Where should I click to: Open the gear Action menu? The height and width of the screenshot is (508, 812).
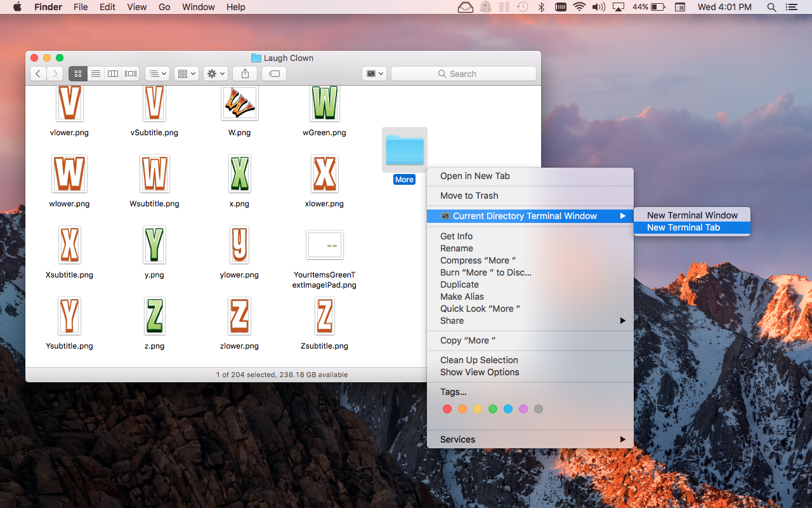click(216, 74)
